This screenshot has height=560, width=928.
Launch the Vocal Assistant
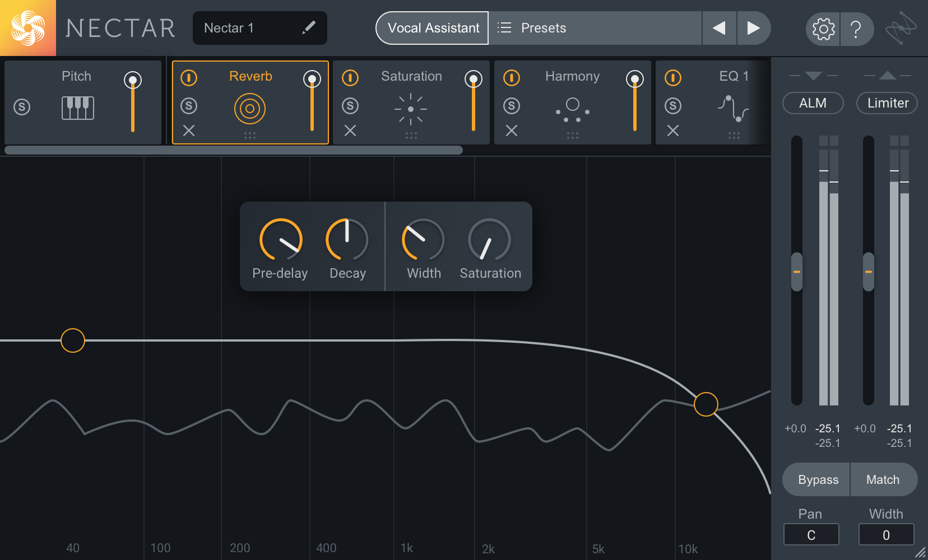[x=433, y=28]
